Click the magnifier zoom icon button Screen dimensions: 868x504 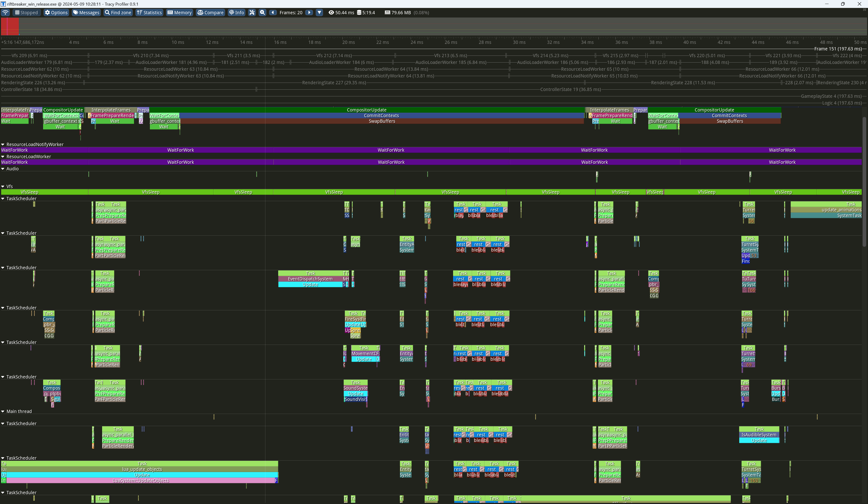[262, 12]
